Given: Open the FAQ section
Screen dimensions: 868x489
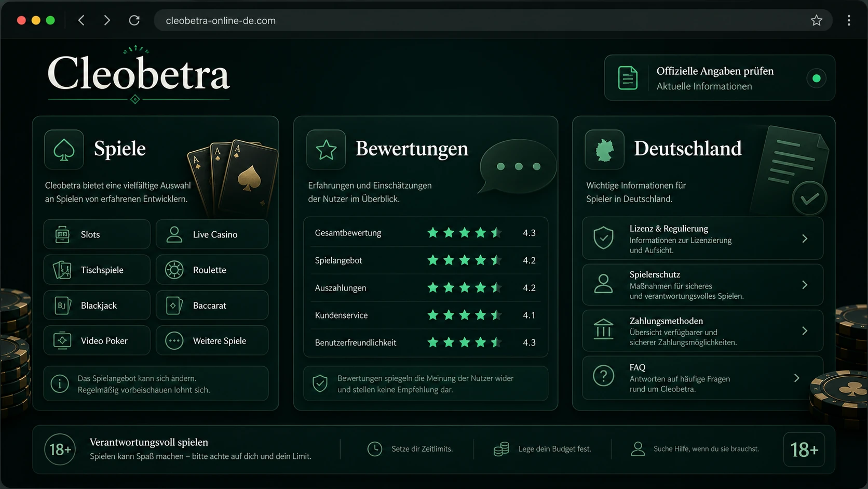Looking at the screenshot, I should (702, 378).
